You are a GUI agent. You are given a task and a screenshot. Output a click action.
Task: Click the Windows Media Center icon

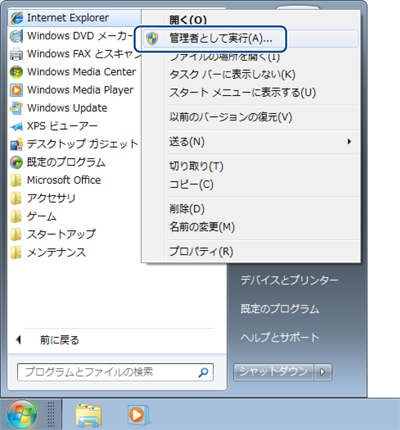pos(16,72)
